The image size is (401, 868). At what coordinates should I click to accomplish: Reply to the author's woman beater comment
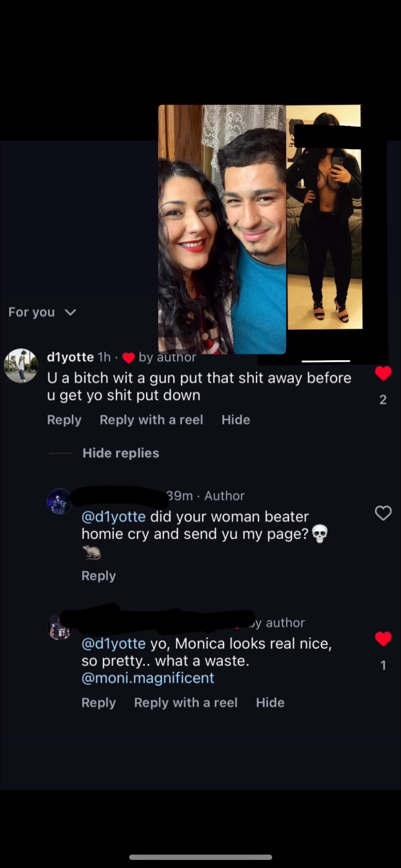(99, 576)
